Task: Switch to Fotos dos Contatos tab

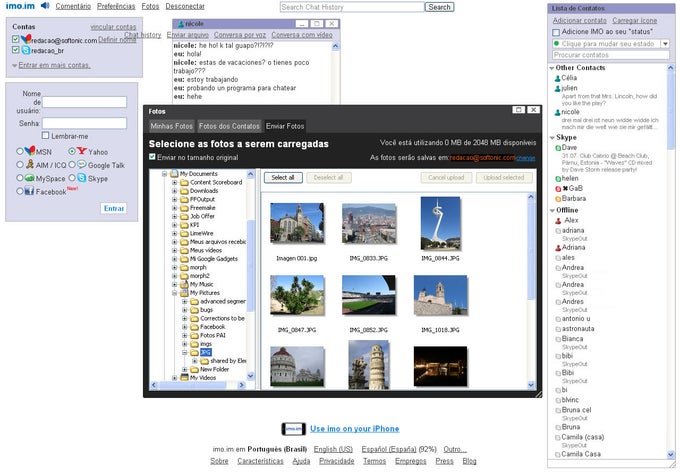Action: point(229,126)
